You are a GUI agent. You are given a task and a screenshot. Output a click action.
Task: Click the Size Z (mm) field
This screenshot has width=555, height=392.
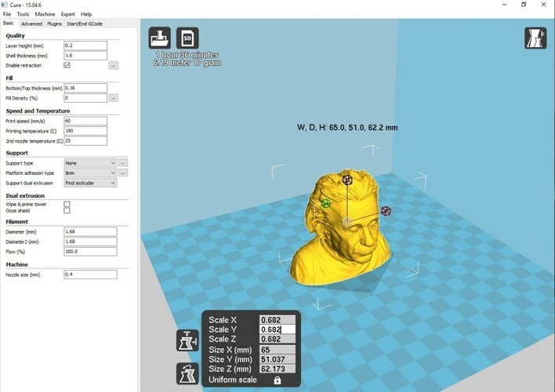coord(277,369)
